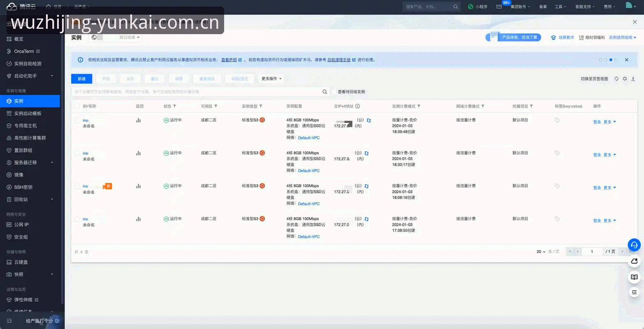Filter the 实例计费模式 column
The height and width of the screenshot is (329, 644).
pyautogui.click(x=419, y=106)
